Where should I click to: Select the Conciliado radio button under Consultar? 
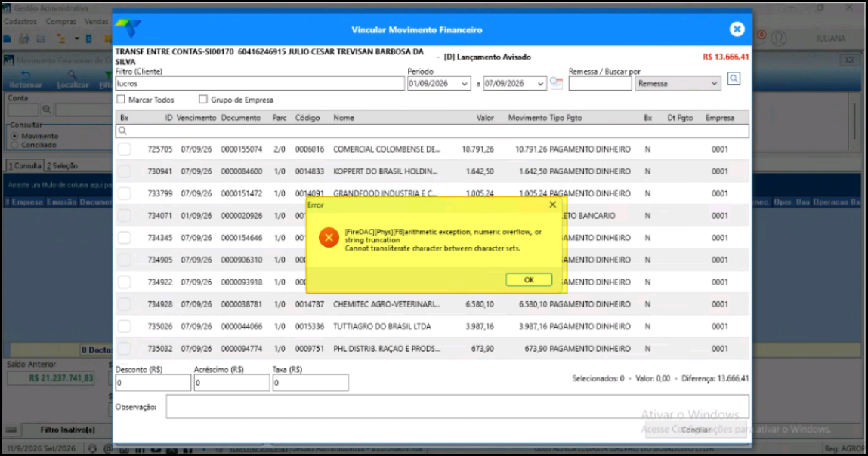coord(14,145)
